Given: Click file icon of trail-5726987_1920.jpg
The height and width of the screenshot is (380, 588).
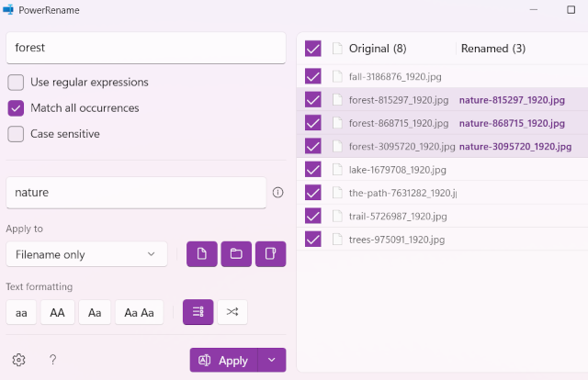Looking at the screenshot, I should (x=337, y=216).
